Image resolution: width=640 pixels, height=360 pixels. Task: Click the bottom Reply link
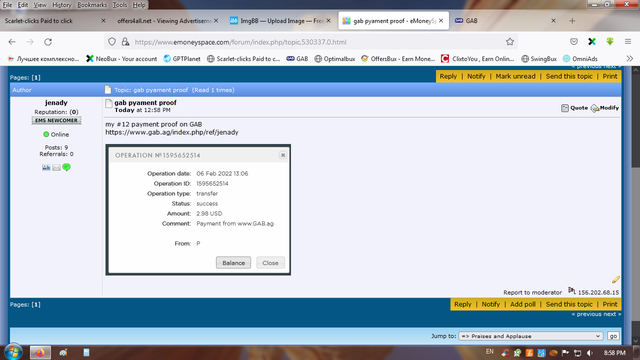click(x=462, y=304)
